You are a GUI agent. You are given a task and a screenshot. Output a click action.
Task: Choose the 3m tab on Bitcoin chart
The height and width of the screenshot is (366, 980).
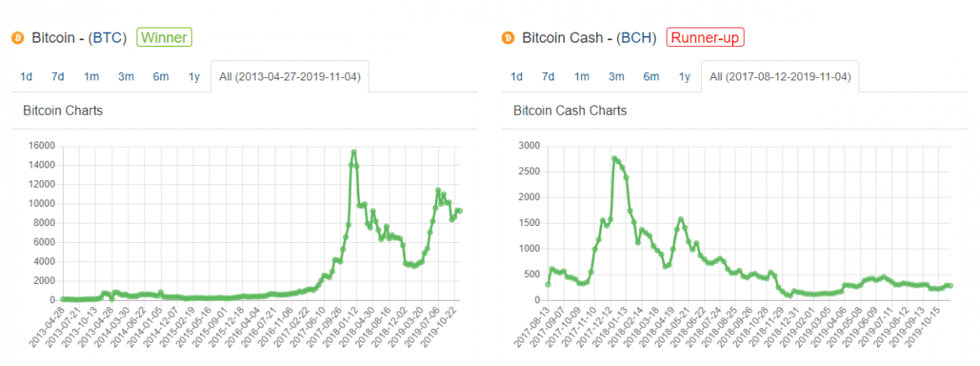pyautogui.click(x=126, y=77)
